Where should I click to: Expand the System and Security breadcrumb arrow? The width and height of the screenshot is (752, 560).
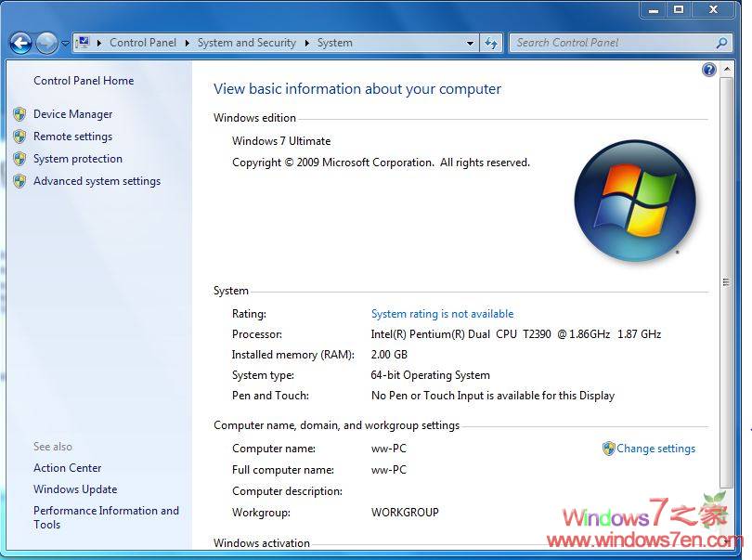point(305,43)
